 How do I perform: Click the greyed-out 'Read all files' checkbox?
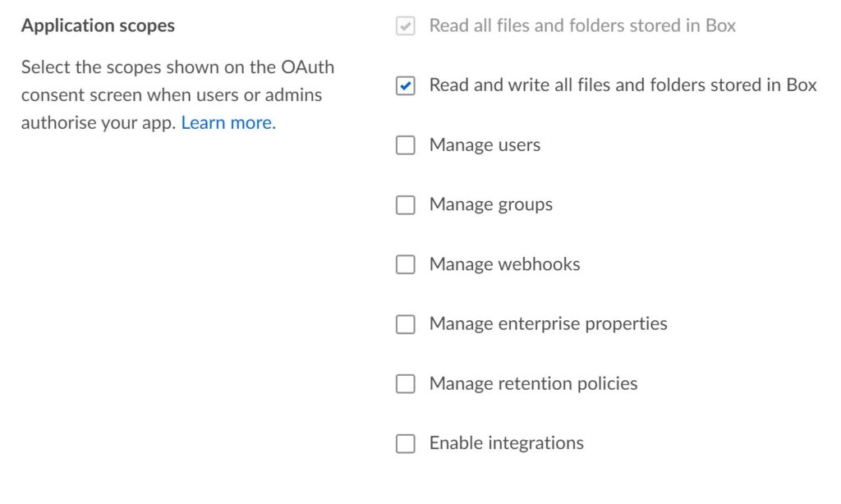pos(406,26)
